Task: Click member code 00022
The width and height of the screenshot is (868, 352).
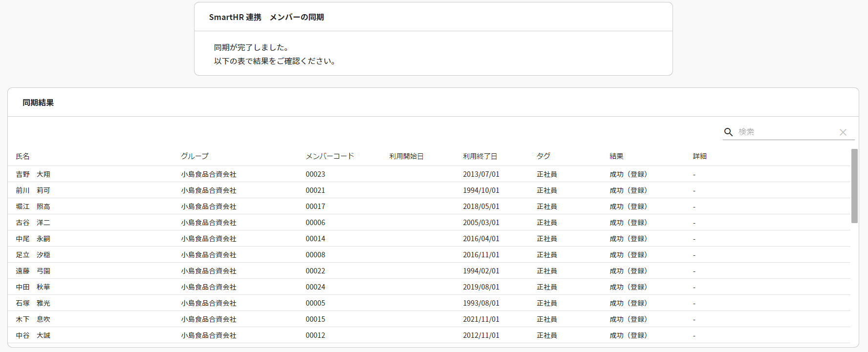Action: click(x=315, y=271)
